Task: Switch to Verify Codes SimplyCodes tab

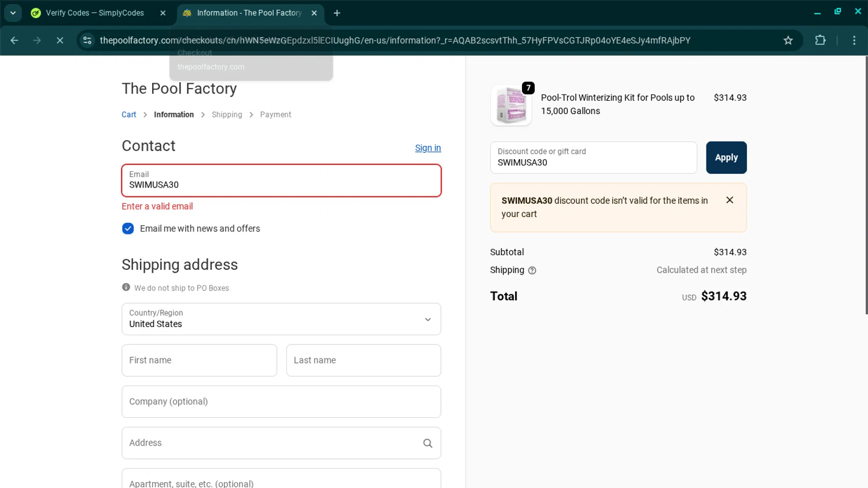Action: click(x=94, y=13)
